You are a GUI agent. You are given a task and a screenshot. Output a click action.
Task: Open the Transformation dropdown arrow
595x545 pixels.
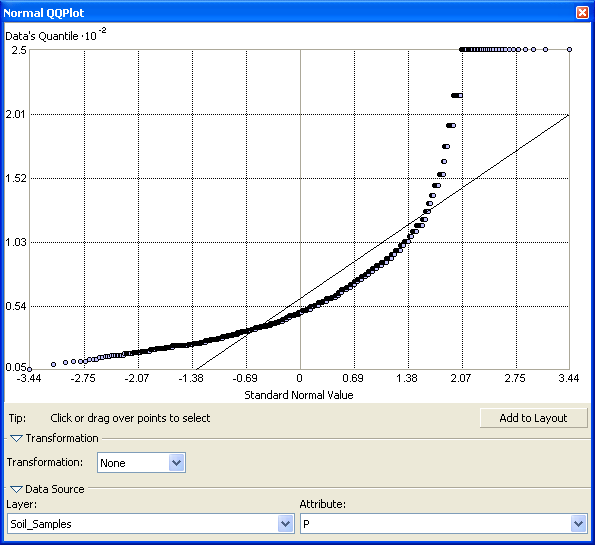pos(176,463)
